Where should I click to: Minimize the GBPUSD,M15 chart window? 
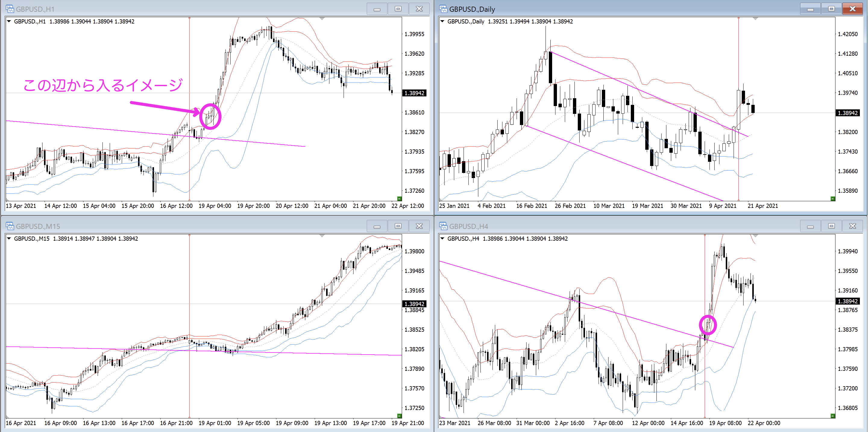[x=377, y=226]
